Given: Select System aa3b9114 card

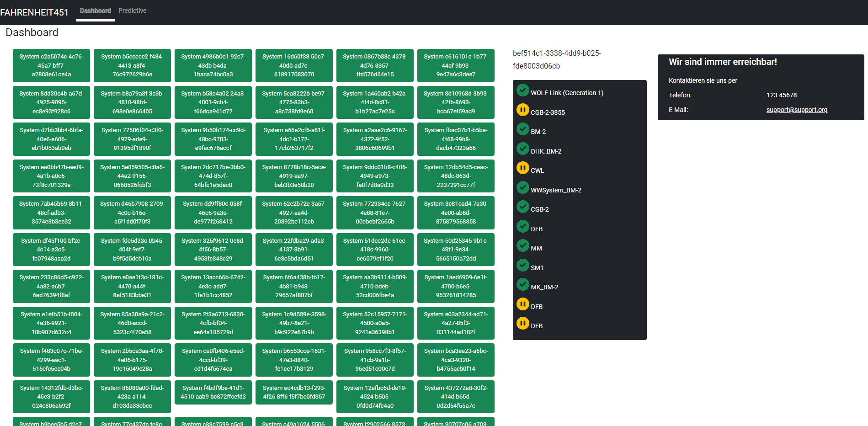Looking at the screenshot, I should [x=375, y=286].
